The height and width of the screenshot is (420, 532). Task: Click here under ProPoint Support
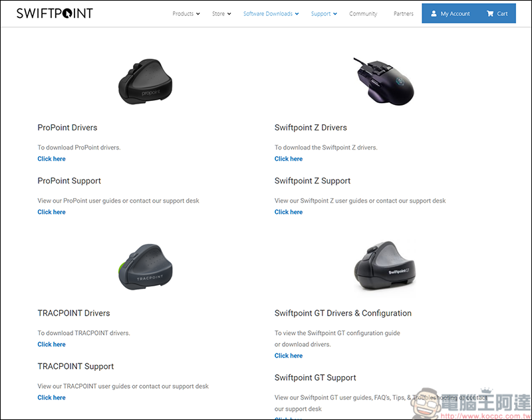coord(52,212)
